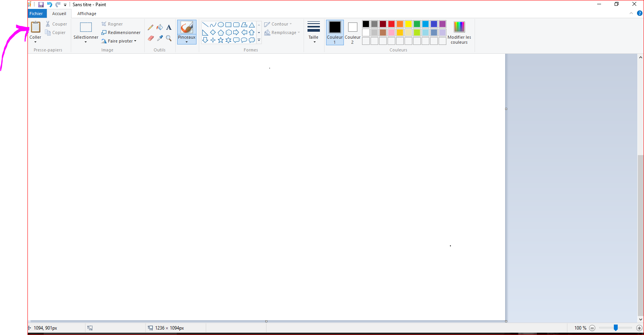Select the Six-point star shape

[x=229, y=40]
